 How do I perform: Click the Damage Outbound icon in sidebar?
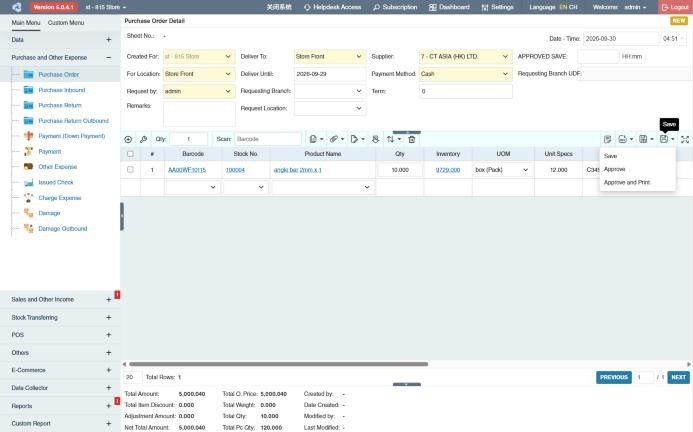pyautogui.click(x=28, y=229)
